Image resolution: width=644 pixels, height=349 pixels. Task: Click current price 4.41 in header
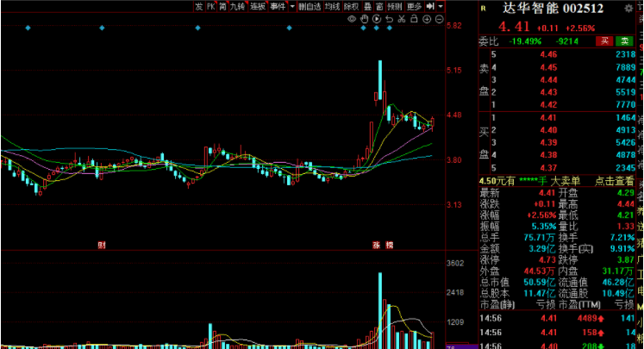pyautogui.click(x=514, y=27)
